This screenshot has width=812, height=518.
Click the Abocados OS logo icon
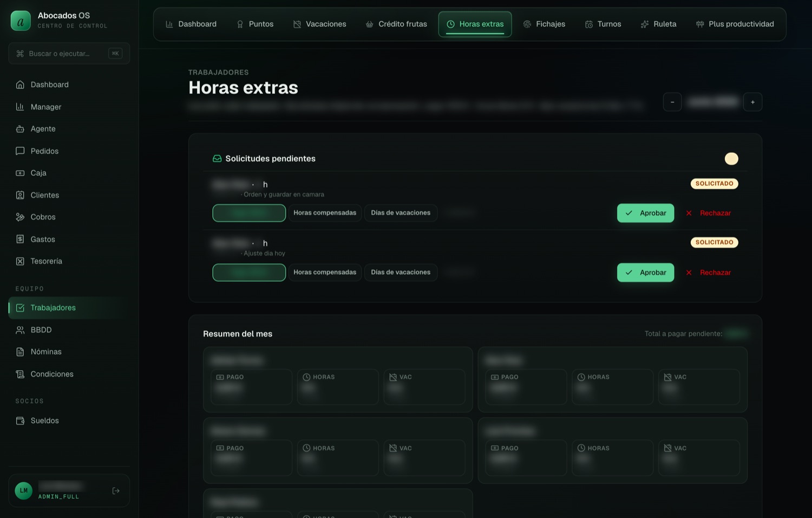click(21, 21)
